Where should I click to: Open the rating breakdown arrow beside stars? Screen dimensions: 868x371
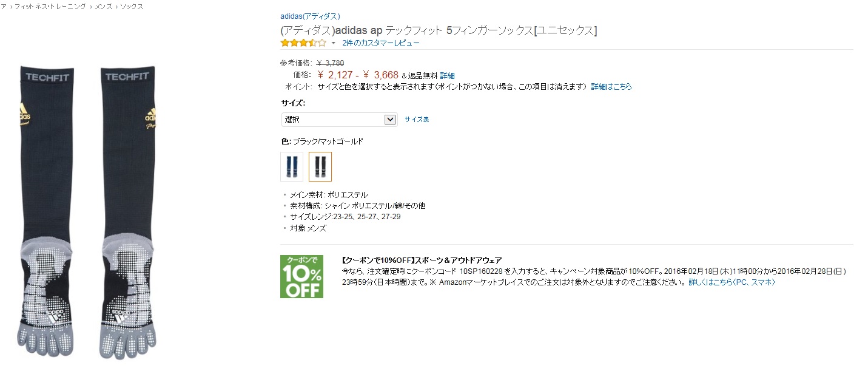pos(333,43)
